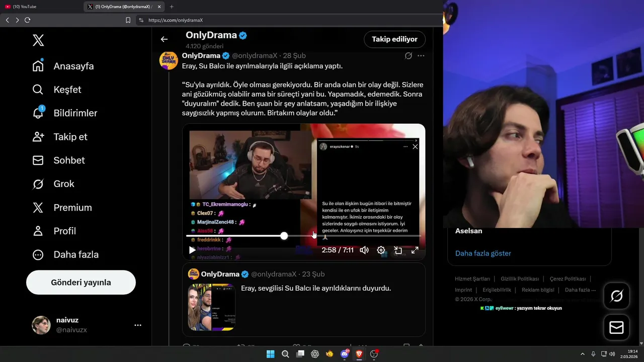This screenshot has width=644, height=362.
Task: Show hidden system tray icons
Action: [x=583, y=354]
